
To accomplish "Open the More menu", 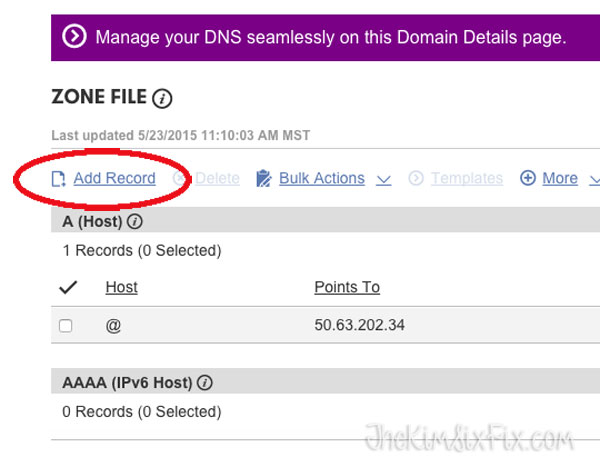I will (x=560, y=179).
